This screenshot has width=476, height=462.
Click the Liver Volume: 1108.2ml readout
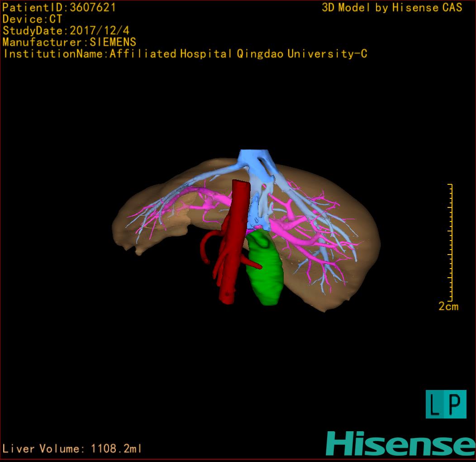72,448
